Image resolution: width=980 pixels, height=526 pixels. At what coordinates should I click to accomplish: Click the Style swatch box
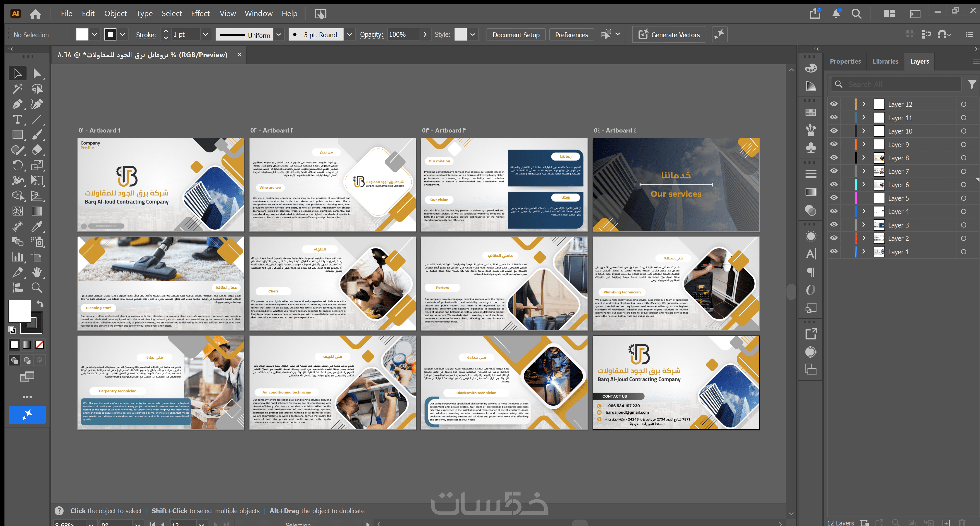coord(460,35)
